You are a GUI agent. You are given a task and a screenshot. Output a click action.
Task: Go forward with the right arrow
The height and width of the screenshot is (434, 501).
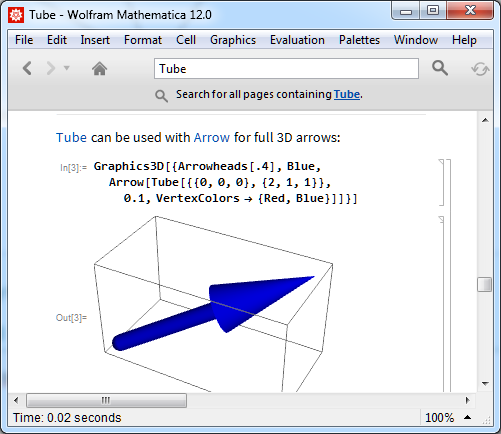(51, 68)
